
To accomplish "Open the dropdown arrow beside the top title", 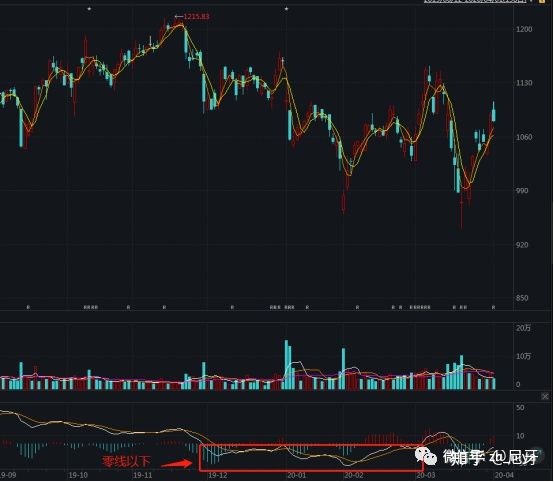I will [x=531, y=1].
